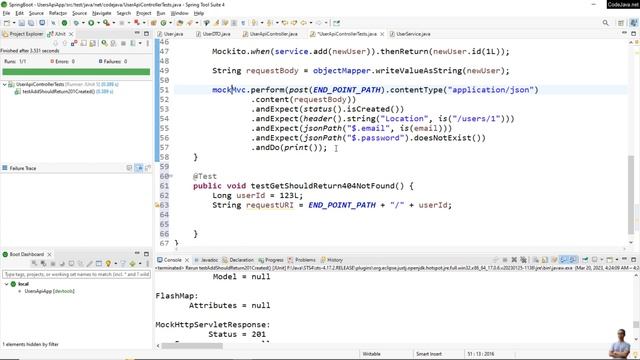Open the Navigate menu
Image resolution: width=640 pixels, height=360 pixels.
click(102, 13)
